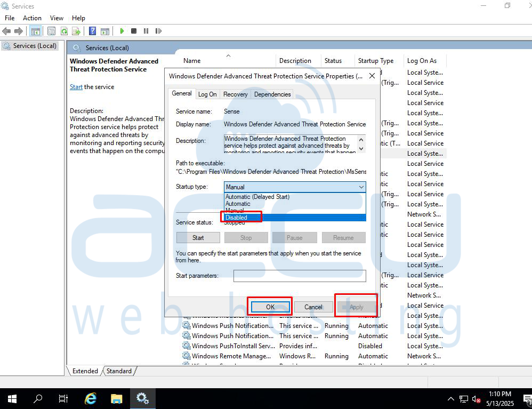532x409 pixels.
Task: Confirm the dialog with OK
Action: click(270, 307)
